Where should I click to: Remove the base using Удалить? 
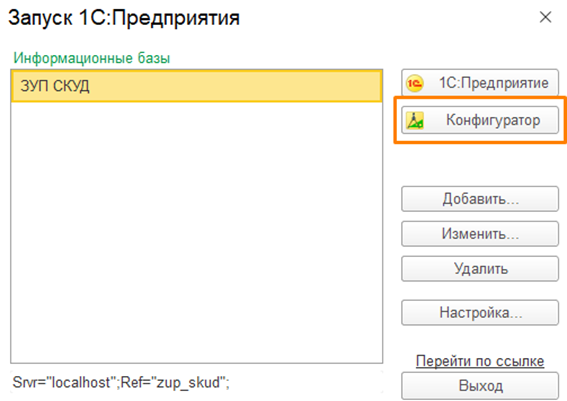click(480, 269)
